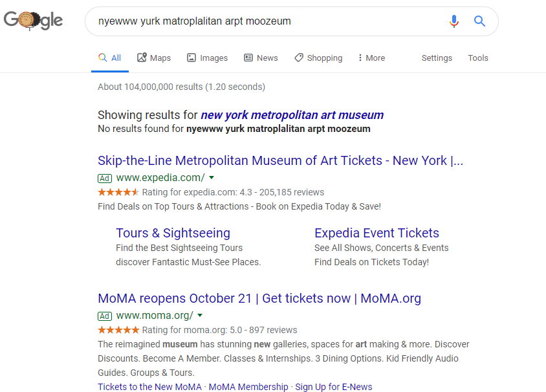Expand the dropdown arrow next to www.moma.org
This screenshot has width=546, height=392.
(200, 316)
